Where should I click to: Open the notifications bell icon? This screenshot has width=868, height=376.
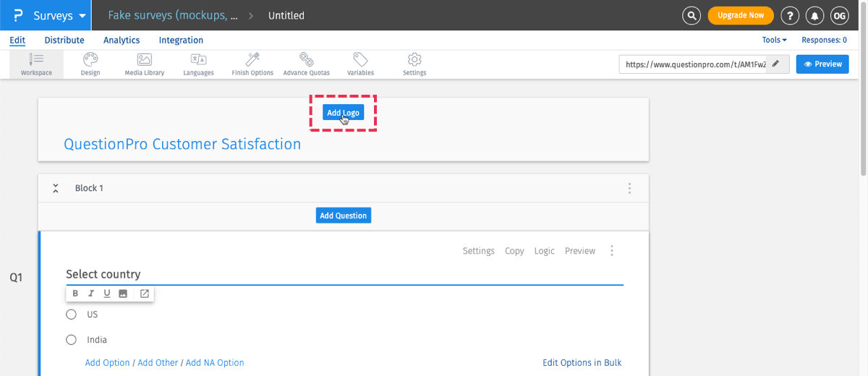pyautogui.click(x=814, y=15)
